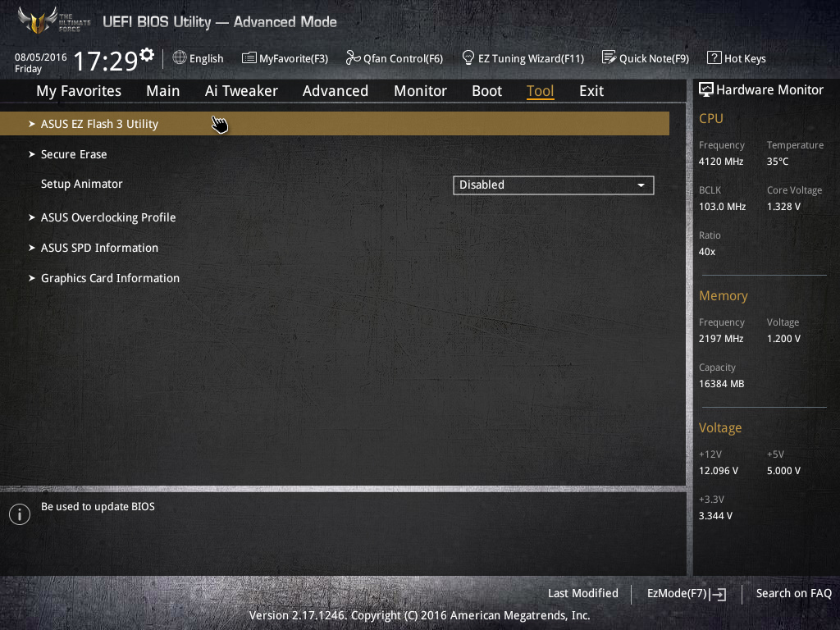Expand the ASUS SPD Information arrow
This screenshot has height=630, width=840.
click(32, 248)
